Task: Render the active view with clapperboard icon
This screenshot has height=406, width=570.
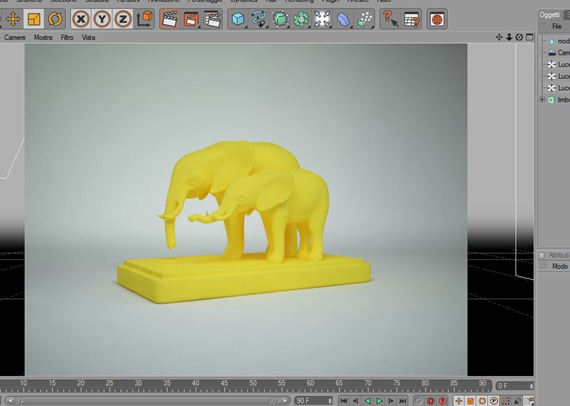Action: (x=170, y=19)
